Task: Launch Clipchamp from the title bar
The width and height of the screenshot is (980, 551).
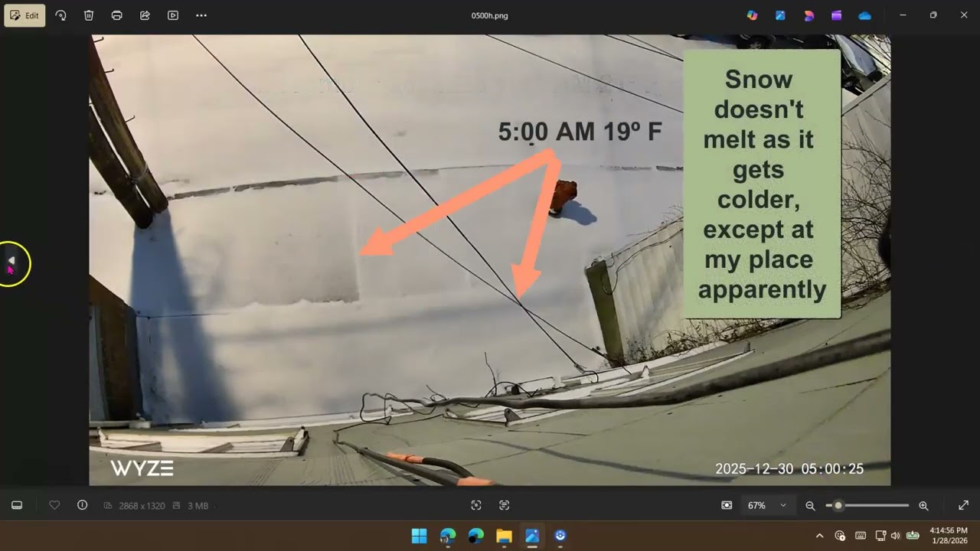Action: (837, 15)
